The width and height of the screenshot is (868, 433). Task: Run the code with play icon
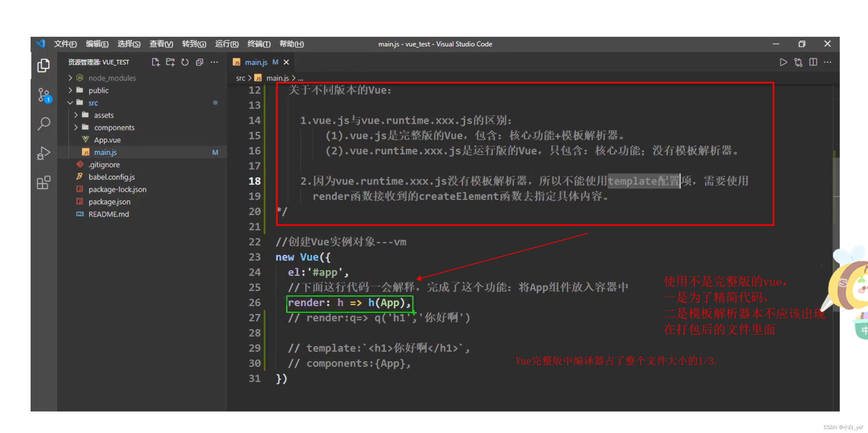click(x=783, y=62)
